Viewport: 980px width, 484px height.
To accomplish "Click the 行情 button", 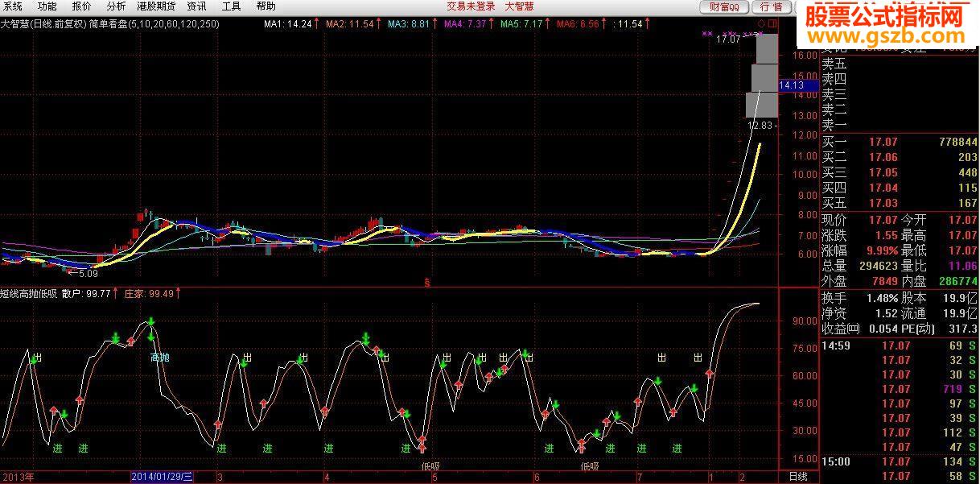I will pos(770,7).
